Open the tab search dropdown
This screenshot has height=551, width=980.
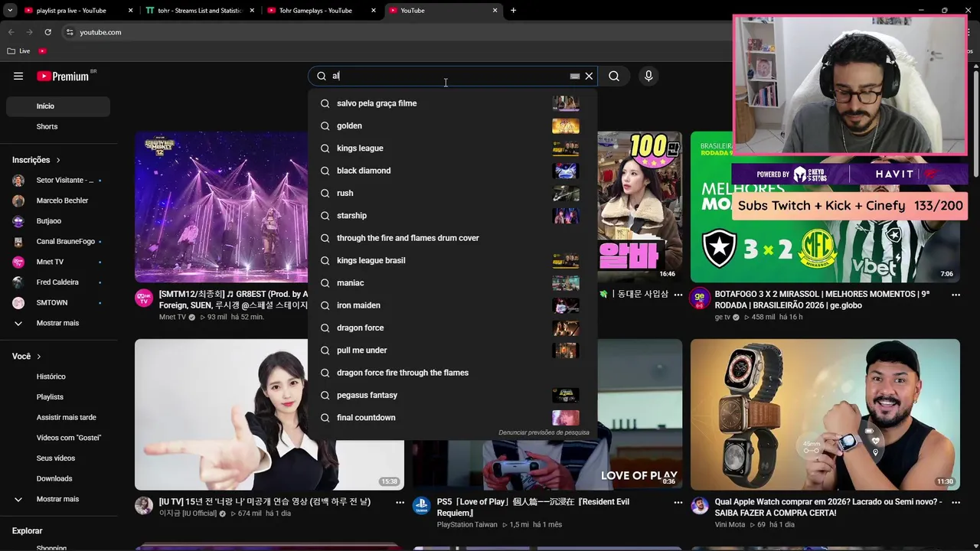[10, 11]
